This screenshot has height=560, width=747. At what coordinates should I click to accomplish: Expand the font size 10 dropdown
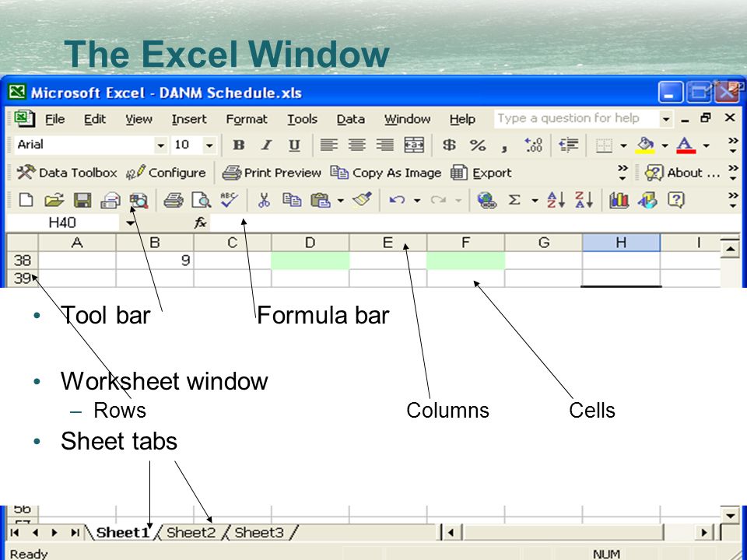pyautogui.click(x=209, y=145)
